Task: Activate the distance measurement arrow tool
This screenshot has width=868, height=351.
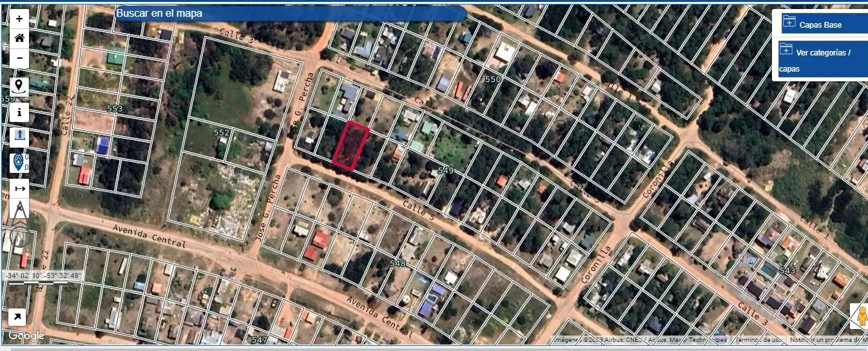Action: [x=19, y=188]
